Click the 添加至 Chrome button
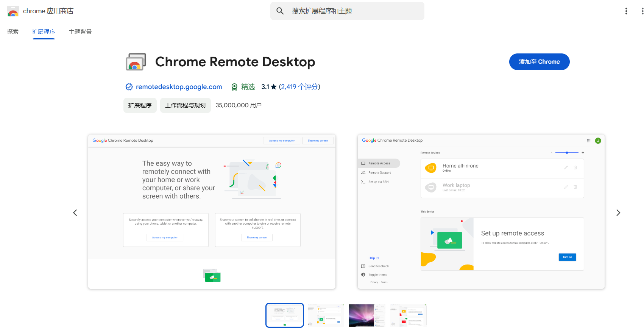Screen dimensions: 644x335 (x=540, y=62)
